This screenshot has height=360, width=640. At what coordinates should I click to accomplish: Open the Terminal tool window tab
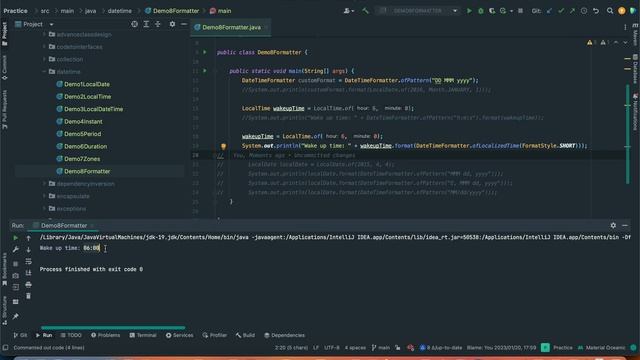143,335
